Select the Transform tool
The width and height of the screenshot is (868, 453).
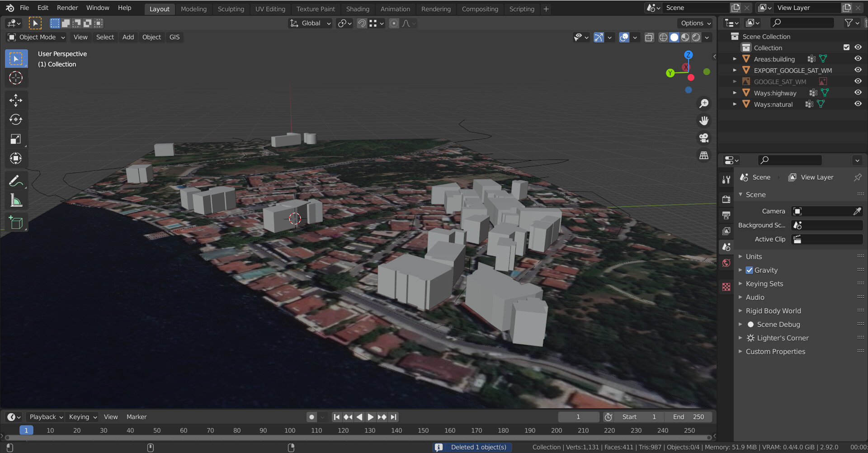click(16, 158)
